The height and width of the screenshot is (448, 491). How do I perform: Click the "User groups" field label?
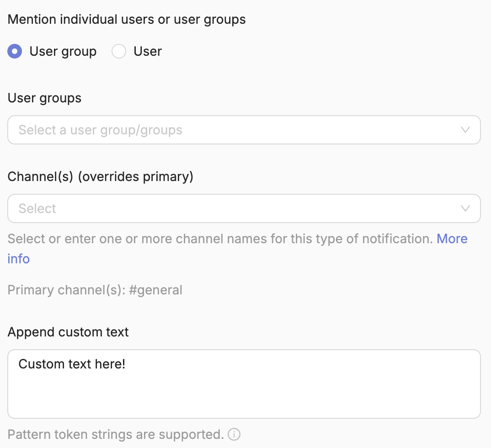[x=44, y=98]
